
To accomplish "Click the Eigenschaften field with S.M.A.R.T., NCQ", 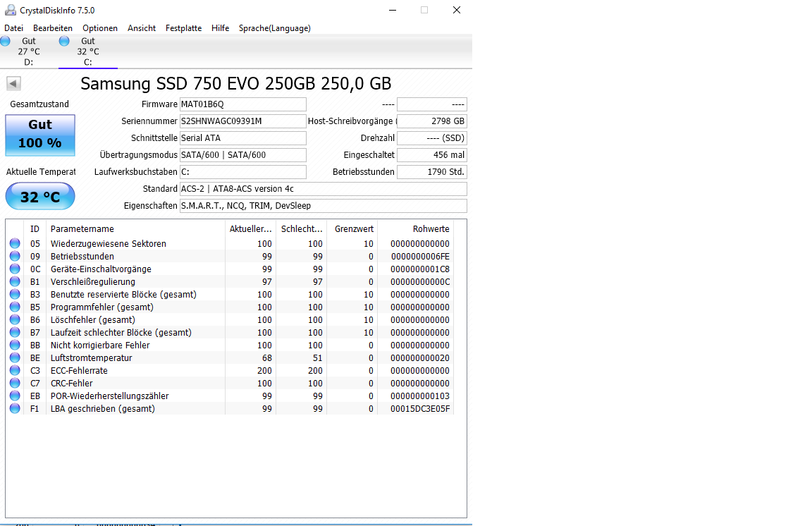I will click(323, 206).
